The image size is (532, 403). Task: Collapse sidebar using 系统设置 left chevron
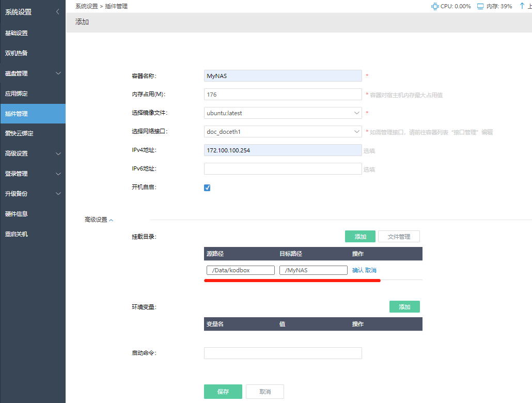click(57, 12)
